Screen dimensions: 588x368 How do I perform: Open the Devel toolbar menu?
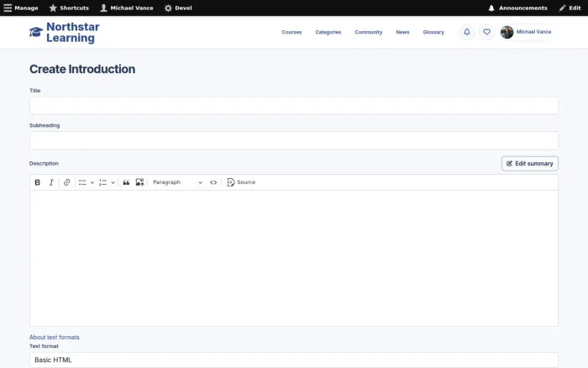pyautogui.click(x=178, y=8)
